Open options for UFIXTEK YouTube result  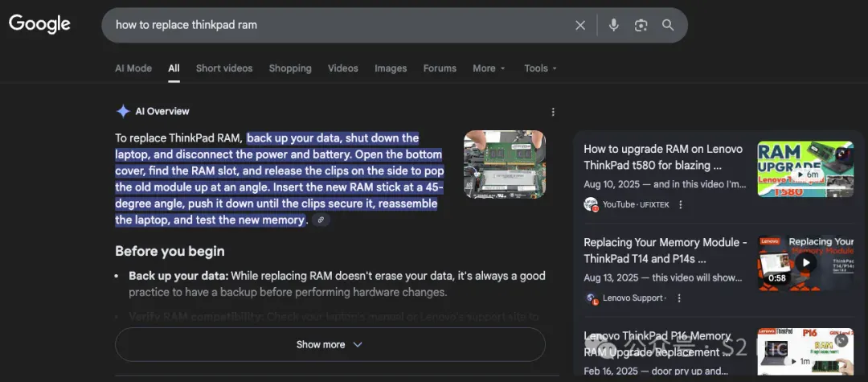point(681,205)
